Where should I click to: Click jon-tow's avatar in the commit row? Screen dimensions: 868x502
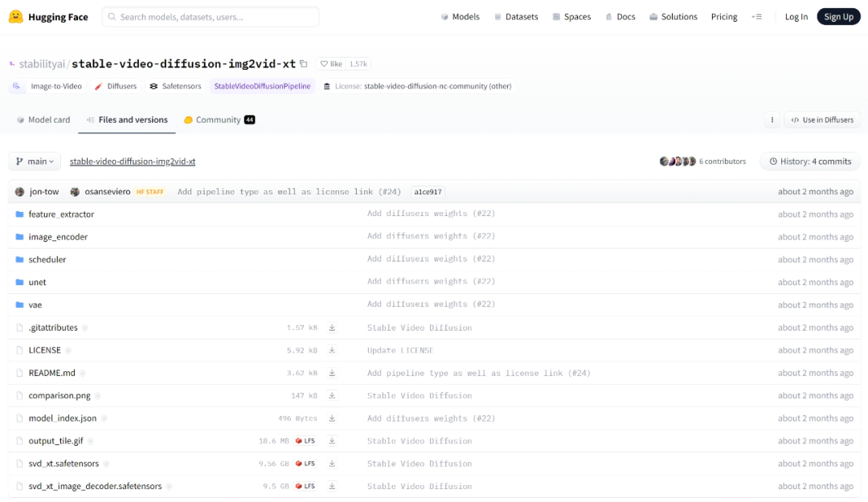pos(20,192)
